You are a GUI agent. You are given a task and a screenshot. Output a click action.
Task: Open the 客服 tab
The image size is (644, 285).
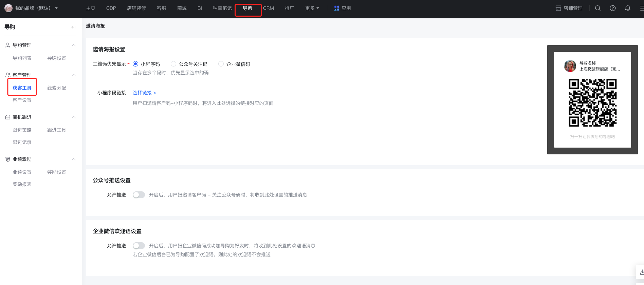point(162,8)
